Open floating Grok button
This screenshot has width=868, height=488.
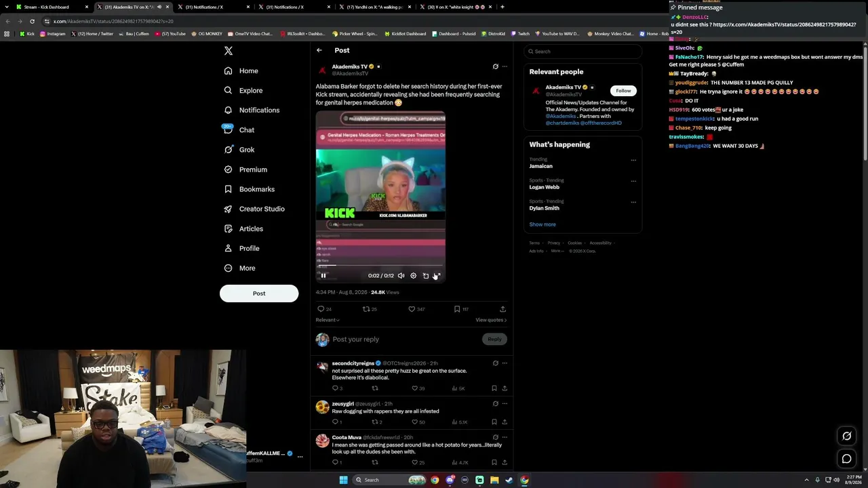coord(847,436)
